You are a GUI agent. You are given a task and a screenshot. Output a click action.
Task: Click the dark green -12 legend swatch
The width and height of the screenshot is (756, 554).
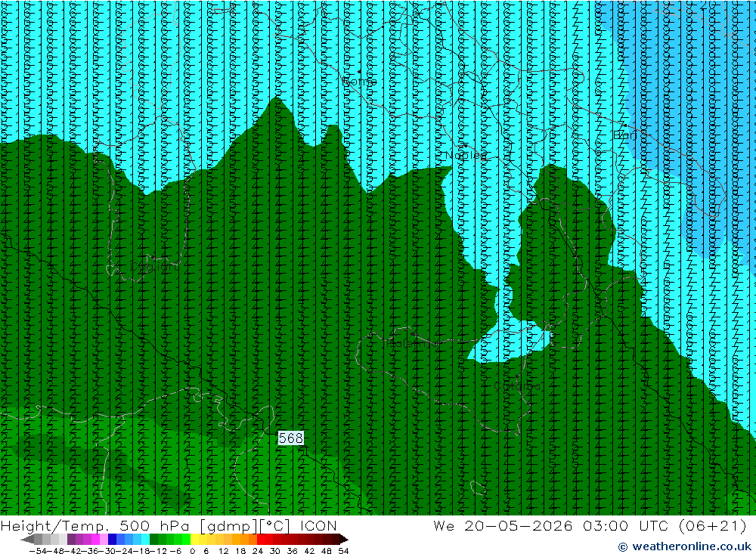(x=153, y=539)
